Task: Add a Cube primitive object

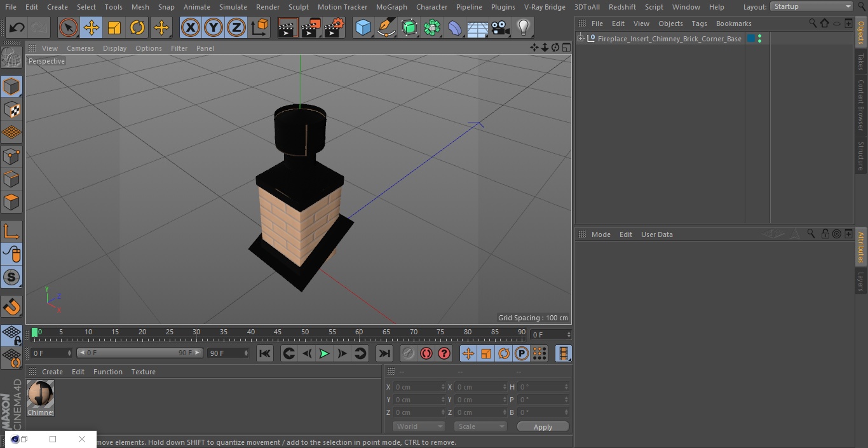Action: click(x=363, y=27)
